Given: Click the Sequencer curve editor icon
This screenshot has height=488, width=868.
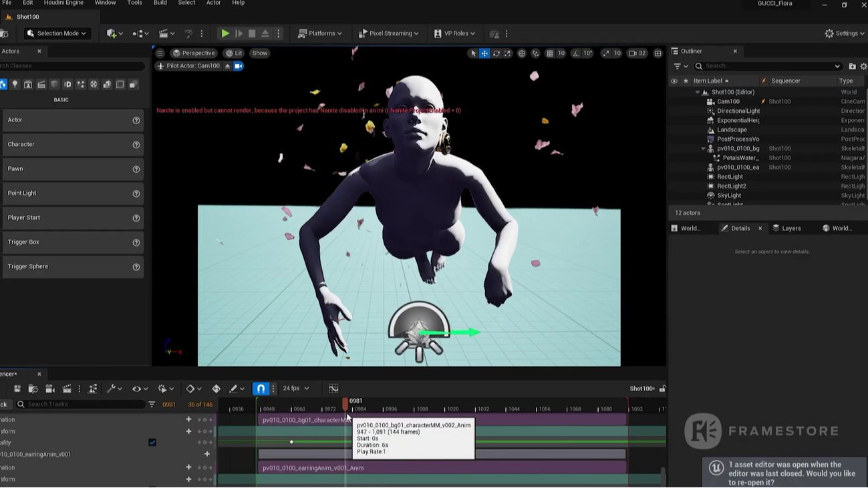Looking at the screenshot, I should coord(333,388).
